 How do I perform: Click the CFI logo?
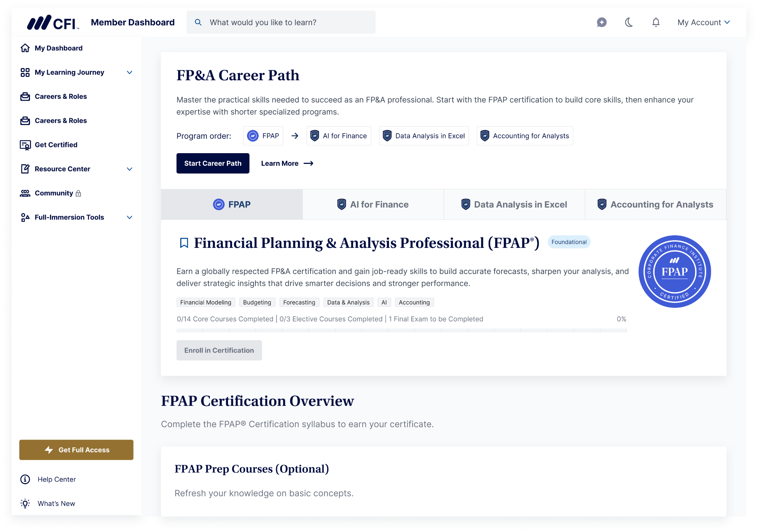tap(53, 23)
